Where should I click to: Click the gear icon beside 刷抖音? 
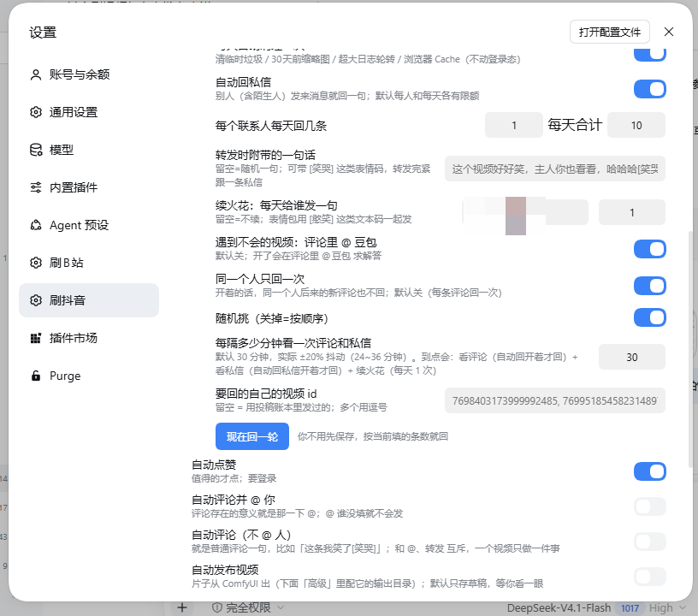pyautogui.click(x=36, y=300)
